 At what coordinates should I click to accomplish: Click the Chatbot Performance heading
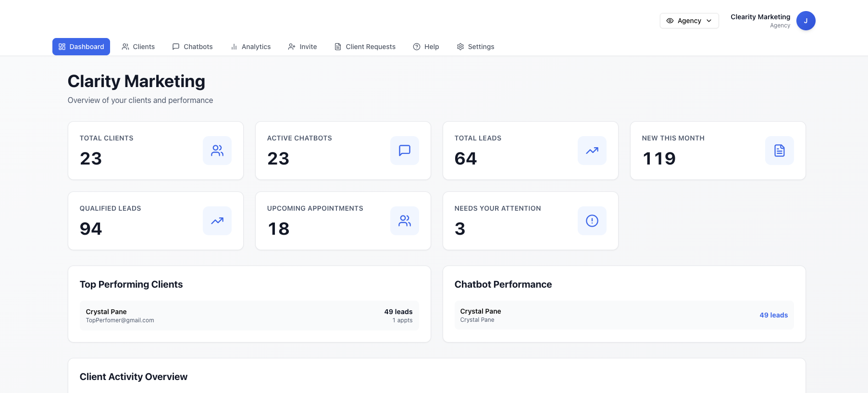coord(503,284)
